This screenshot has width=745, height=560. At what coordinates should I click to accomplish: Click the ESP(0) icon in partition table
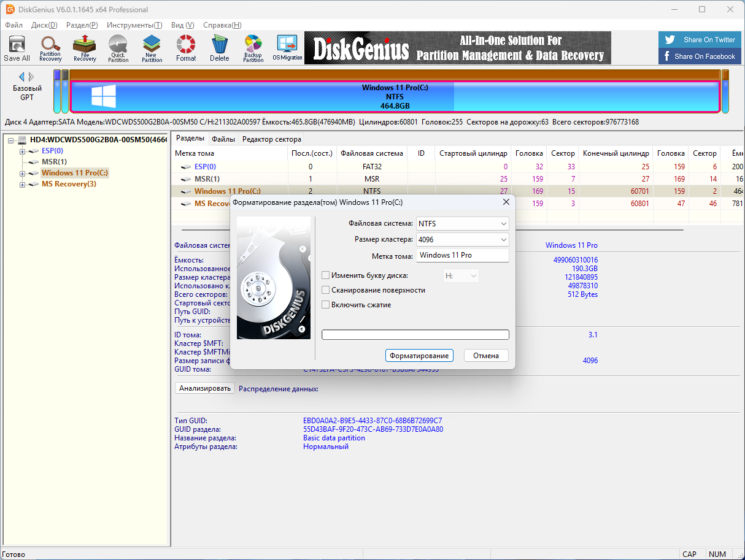(185, 167)
